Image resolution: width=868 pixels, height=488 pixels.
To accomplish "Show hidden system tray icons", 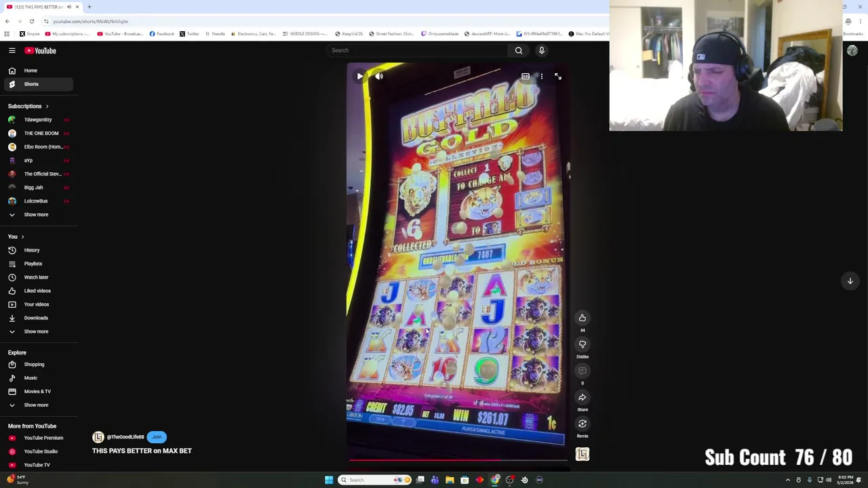I will tap(788, 480).
